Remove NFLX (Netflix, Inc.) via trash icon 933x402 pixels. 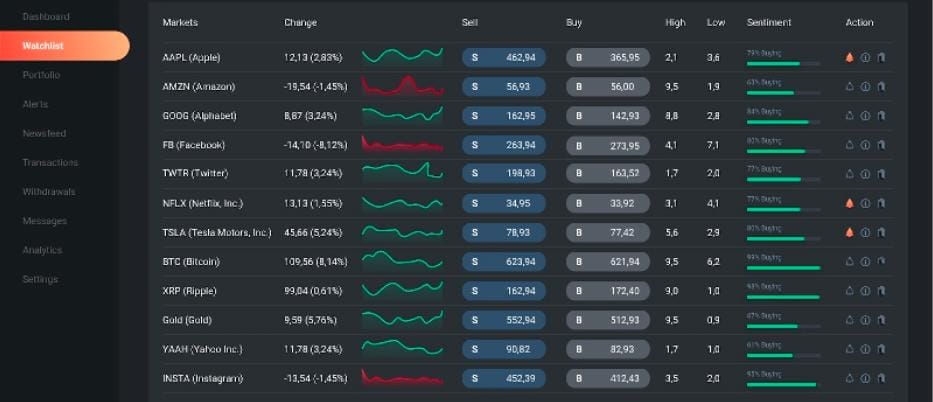pyautogui.click(x=881, y=203)
